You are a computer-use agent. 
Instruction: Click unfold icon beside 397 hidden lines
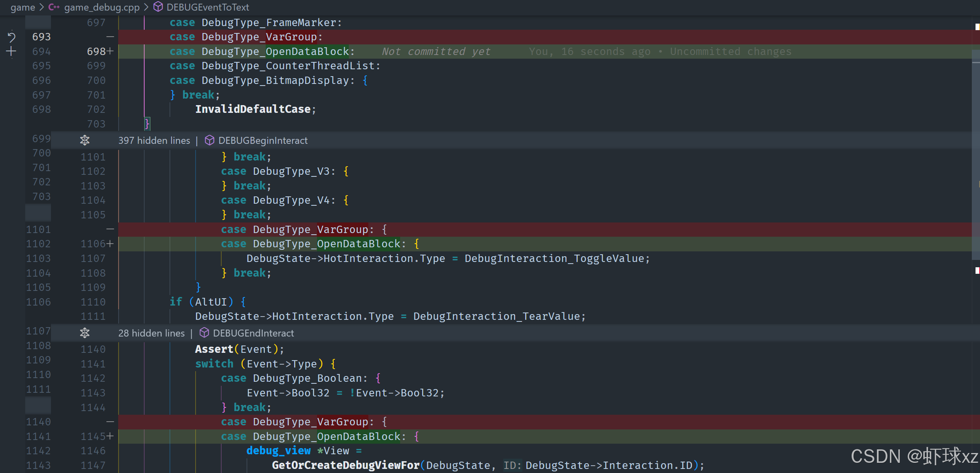[84, 141]
